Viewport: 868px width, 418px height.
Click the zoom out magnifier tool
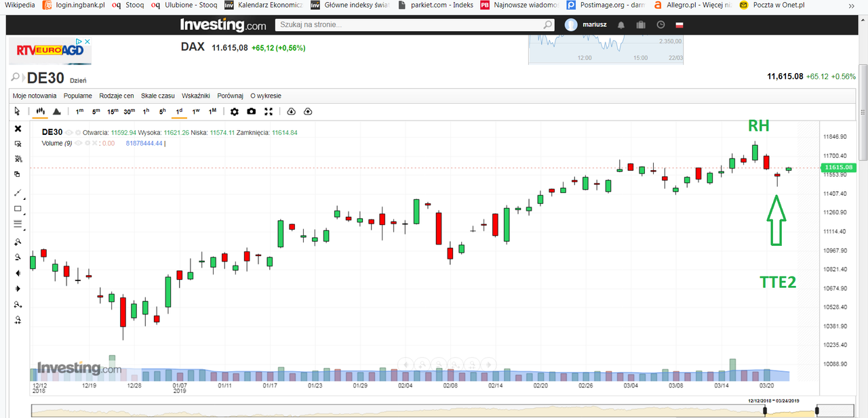(x=18, y=257)
